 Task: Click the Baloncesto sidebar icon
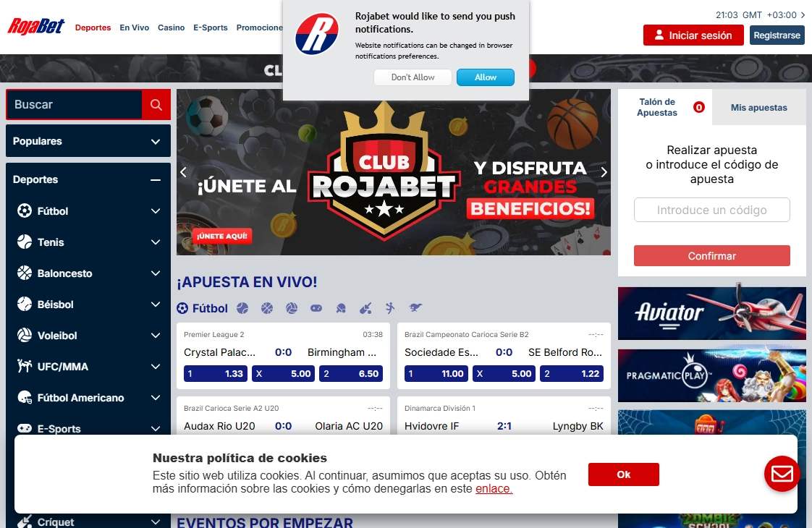click(x=25, y=273)
